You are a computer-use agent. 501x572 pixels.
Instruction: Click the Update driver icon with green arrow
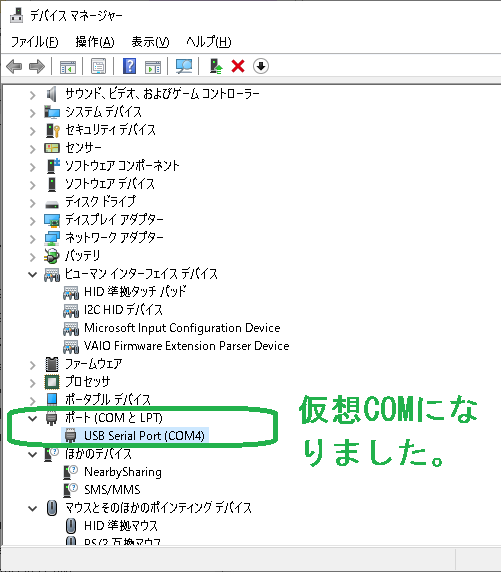click(216, 66)
